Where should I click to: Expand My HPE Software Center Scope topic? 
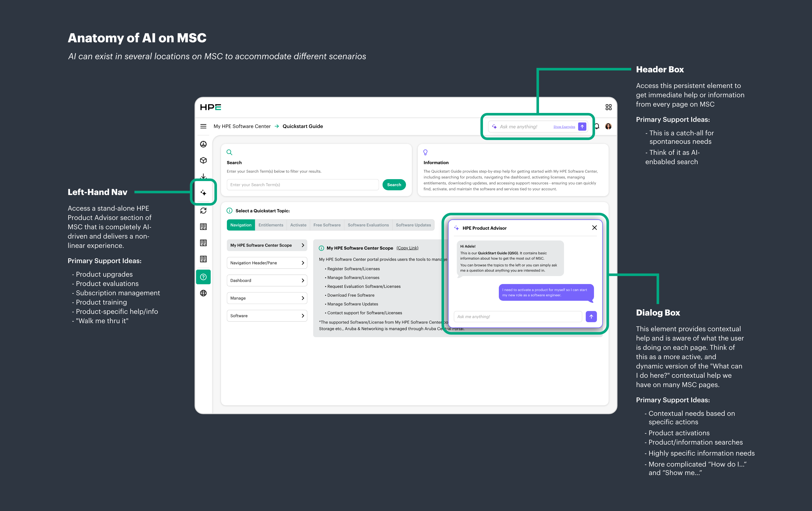267,245
